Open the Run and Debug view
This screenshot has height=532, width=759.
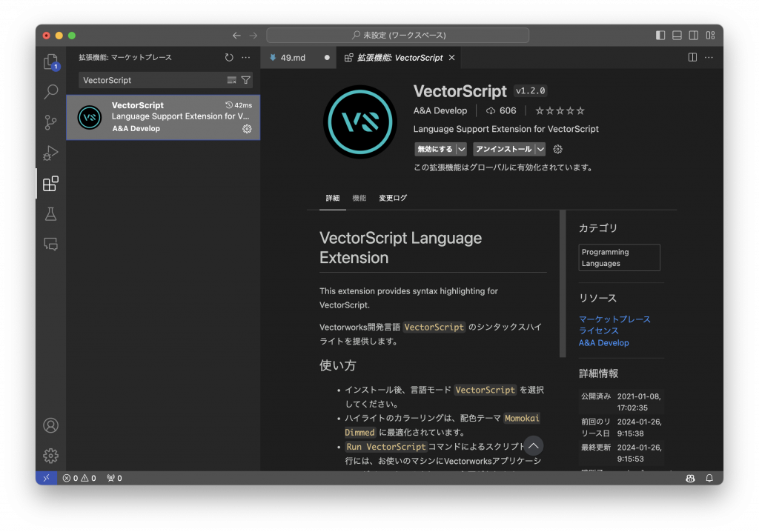pos(50,153)
